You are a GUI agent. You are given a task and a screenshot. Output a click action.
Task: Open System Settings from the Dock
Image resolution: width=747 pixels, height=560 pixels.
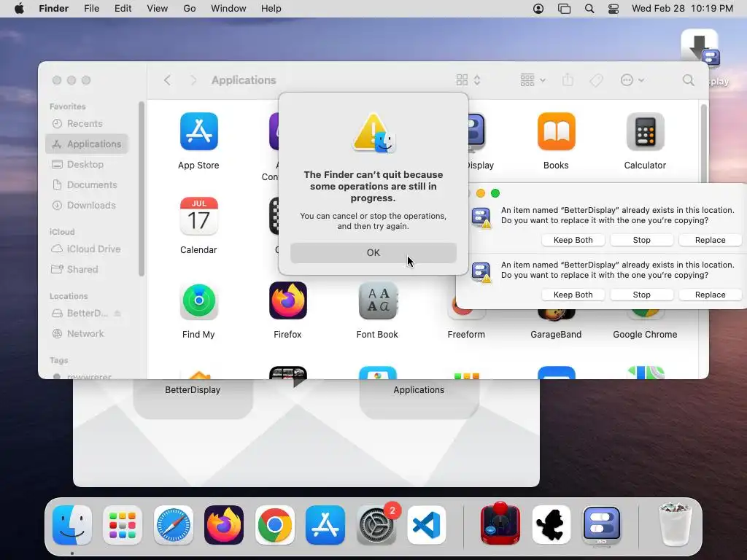click(x=376, y=525)
